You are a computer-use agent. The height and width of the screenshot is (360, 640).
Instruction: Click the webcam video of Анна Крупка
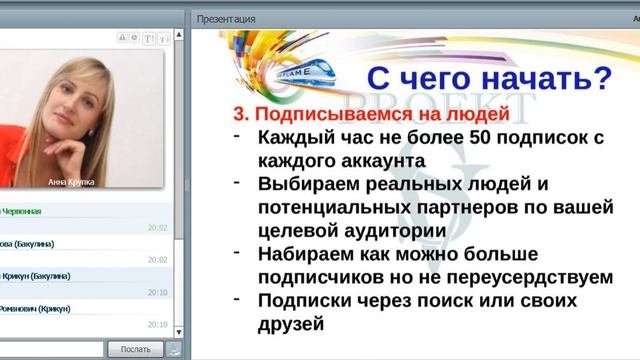pyautogui.click(x=82, y=118)
